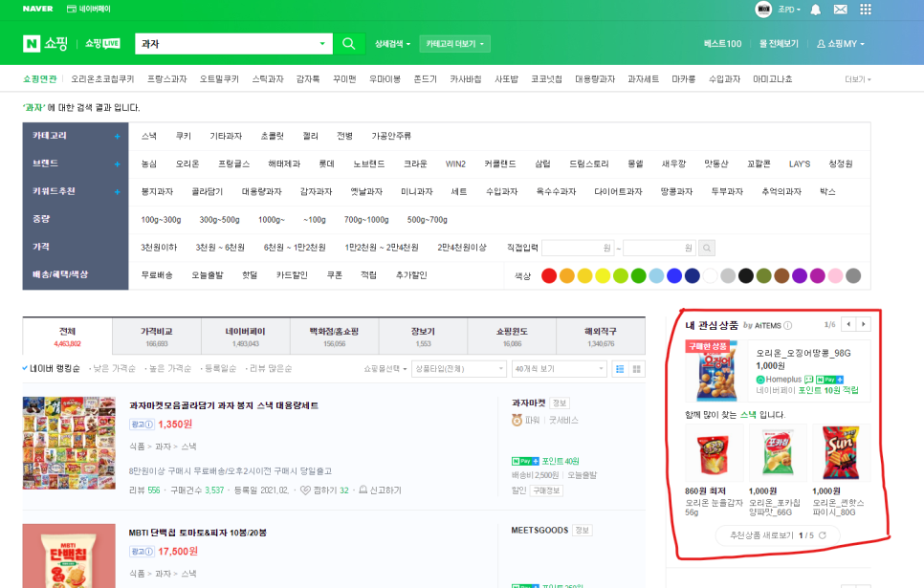Select the 전체 results tab
The image size is (924, 588).
tap(67, 337)
